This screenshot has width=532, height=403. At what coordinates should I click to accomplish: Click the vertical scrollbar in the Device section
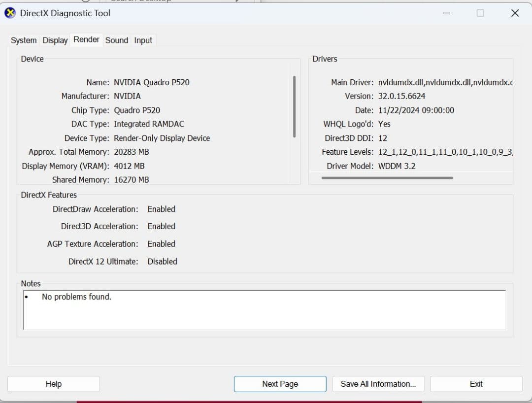pos(294,106)
